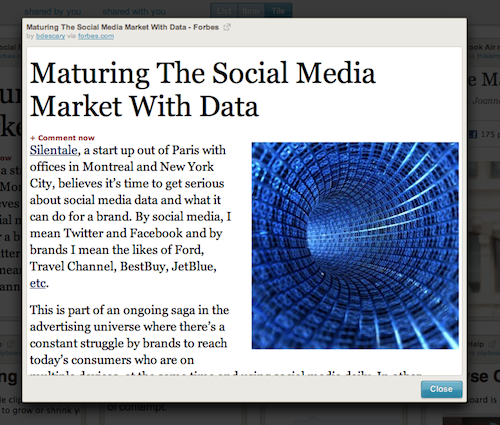The height and width of the screenshot is (425, 500).
Task: Switch to Item view
Action: click(251, 11)
